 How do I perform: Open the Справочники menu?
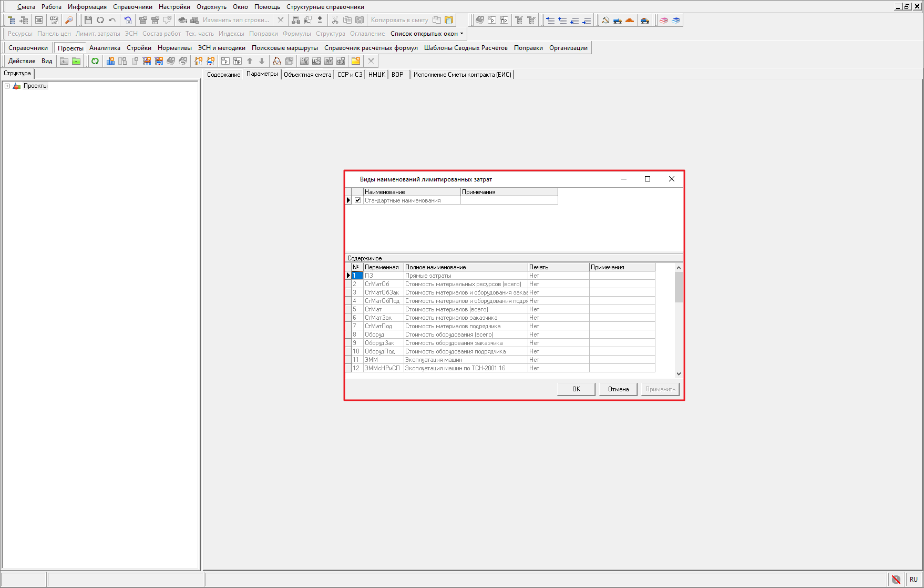click(132, 7)
